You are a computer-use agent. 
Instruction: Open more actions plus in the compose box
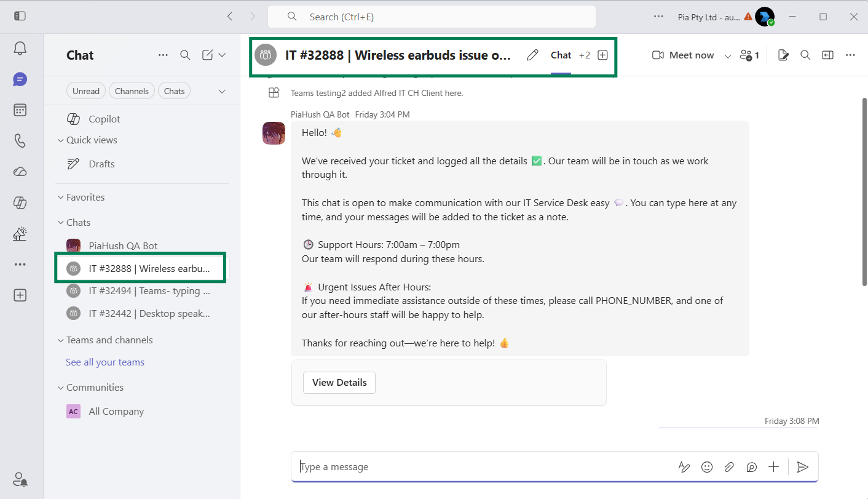click(x=773, y=467)
